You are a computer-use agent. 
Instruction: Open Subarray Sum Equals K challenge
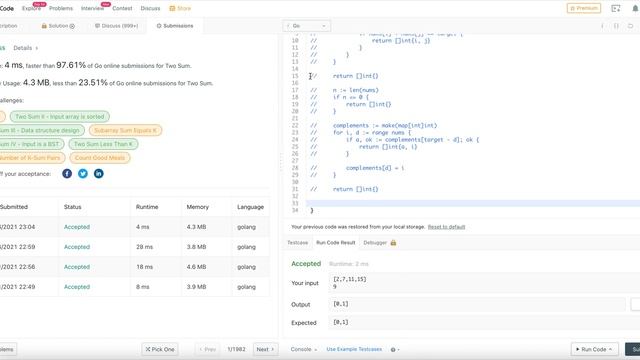tap(125, 130)
